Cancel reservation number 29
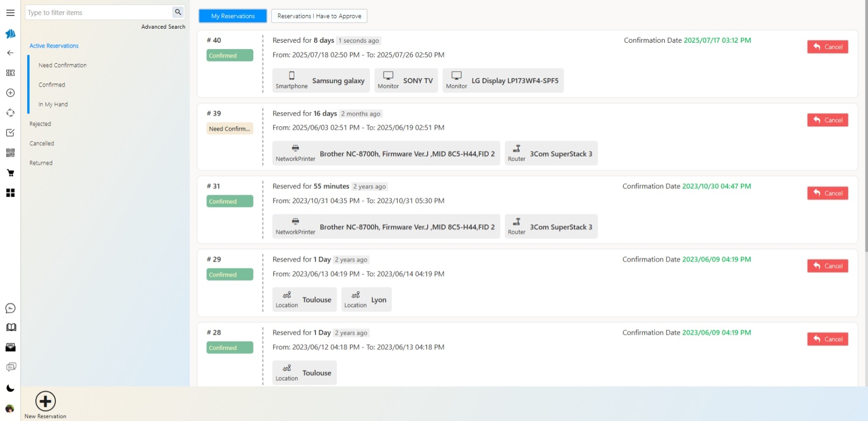The height and width of the screenshot is (421, 868). pos(827,266)
